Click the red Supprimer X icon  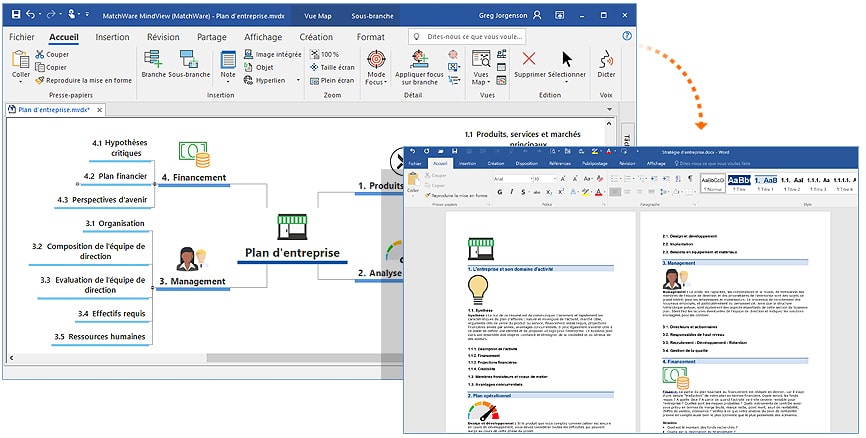point(529,59)
